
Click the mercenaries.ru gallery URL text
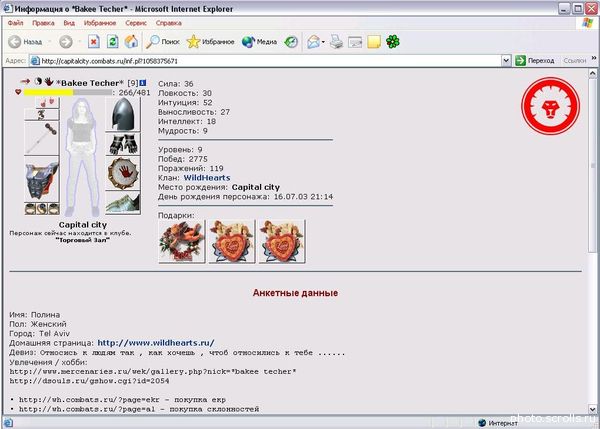point(153,372)
